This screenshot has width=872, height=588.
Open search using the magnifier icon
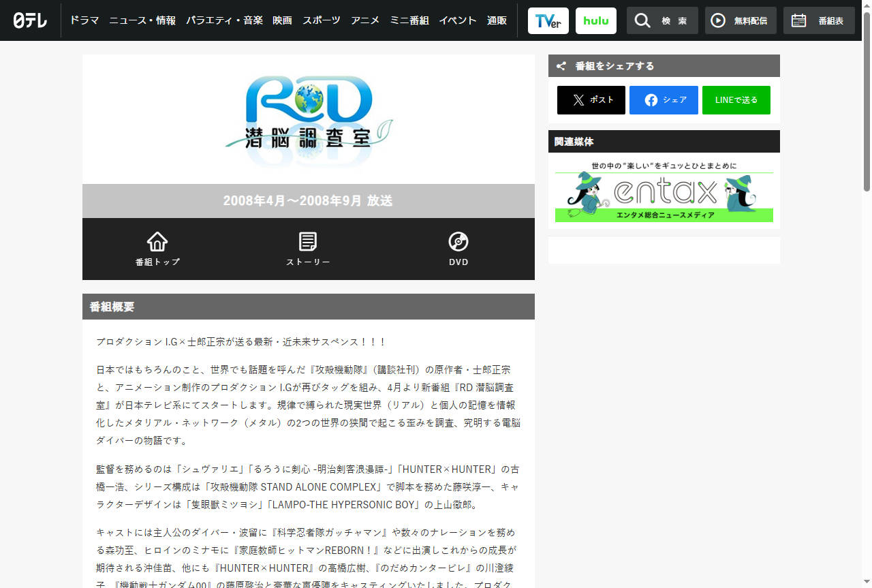pyautogui.click(x=642, y=20)
